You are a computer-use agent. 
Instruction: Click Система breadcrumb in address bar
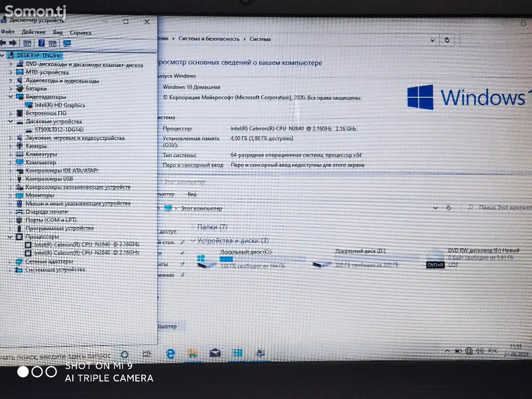pyautogui.click(x=260, y=39)
